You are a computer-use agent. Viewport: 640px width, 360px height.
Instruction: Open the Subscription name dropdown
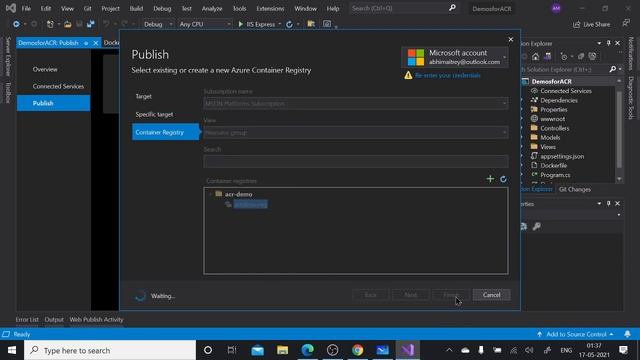pos(356,104)
